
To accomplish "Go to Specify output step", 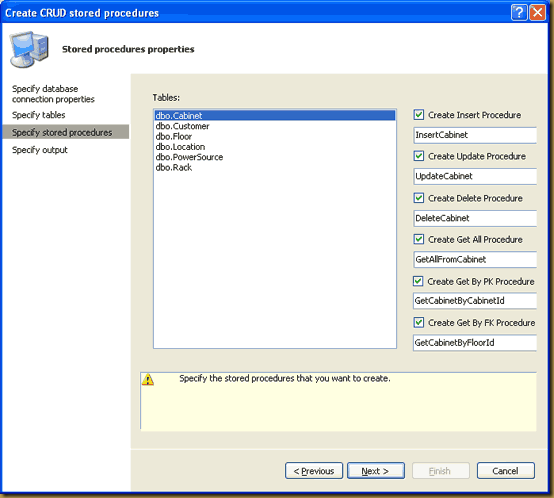I will 40,150.
